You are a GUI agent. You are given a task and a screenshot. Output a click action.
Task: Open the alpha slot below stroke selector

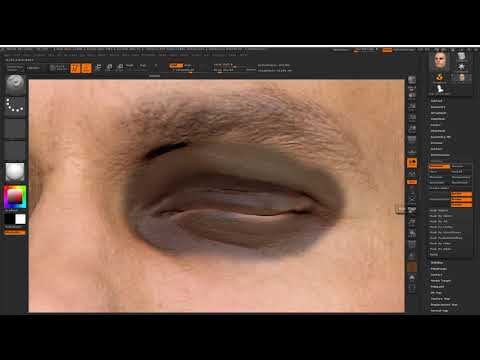click(15, 128)
